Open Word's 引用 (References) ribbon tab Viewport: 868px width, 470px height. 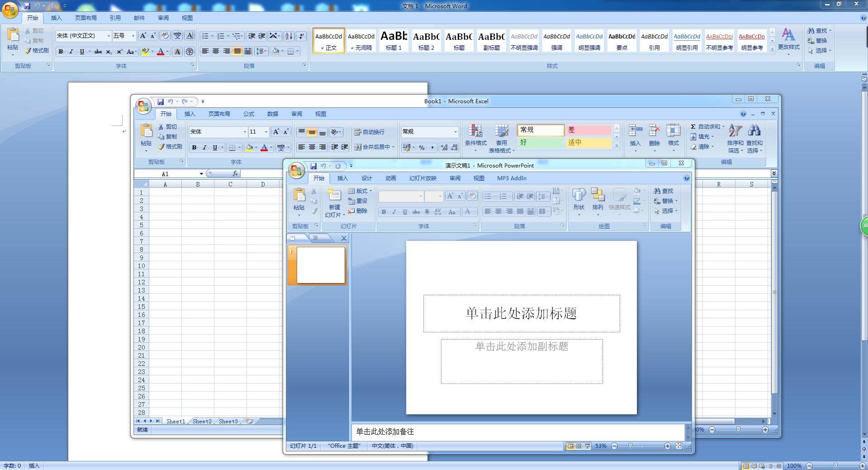[115, 18]
